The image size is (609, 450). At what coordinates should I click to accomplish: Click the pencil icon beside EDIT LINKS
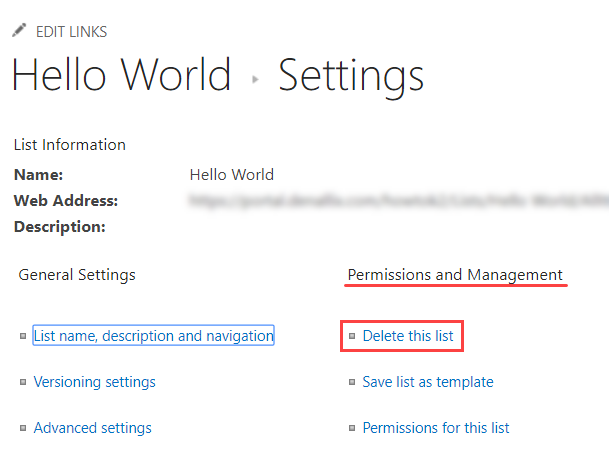point(19,31)
